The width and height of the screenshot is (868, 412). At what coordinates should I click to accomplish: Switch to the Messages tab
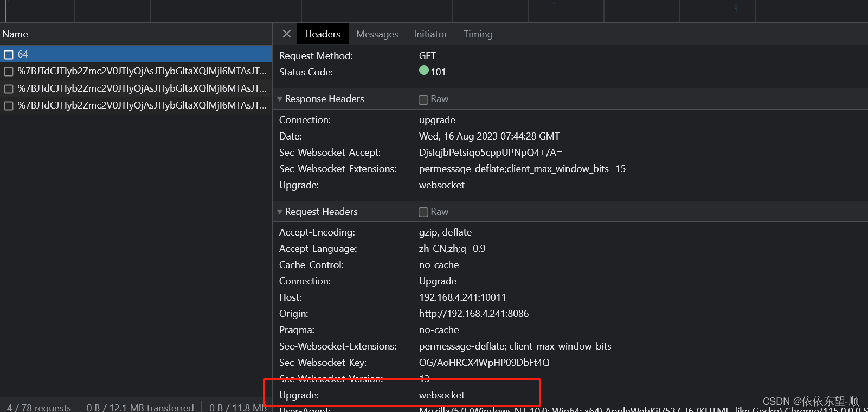point(377,34)
